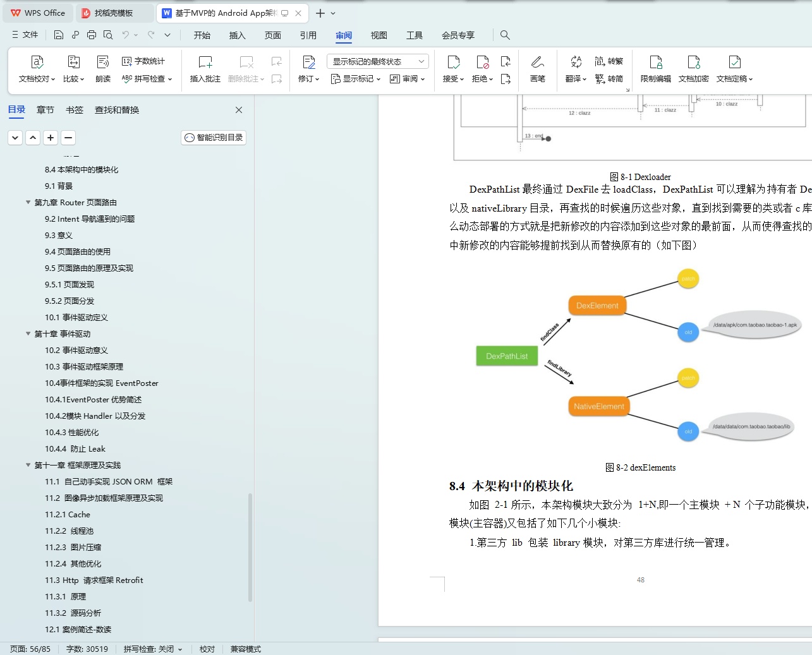Click the 修订 track changes icon
This screenshot has height=655, width=812.
tap(309, 62)
